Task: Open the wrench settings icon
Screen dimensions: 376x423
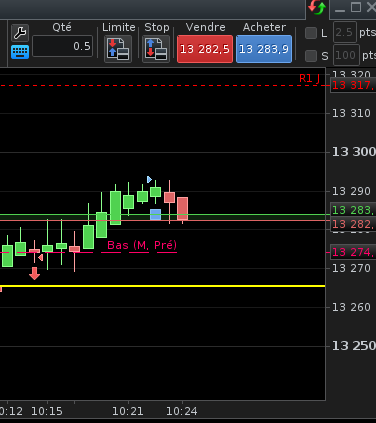Action: point(20,33)
